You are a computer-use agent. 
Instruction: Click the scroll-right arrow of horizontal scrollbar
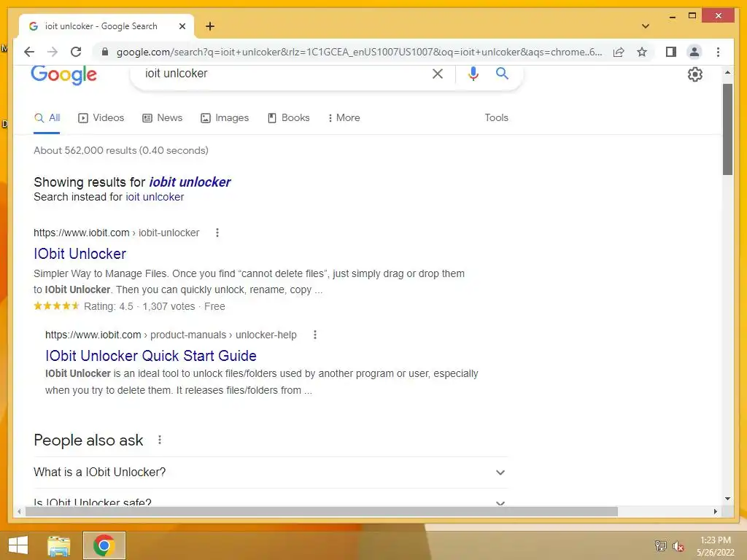715,511
